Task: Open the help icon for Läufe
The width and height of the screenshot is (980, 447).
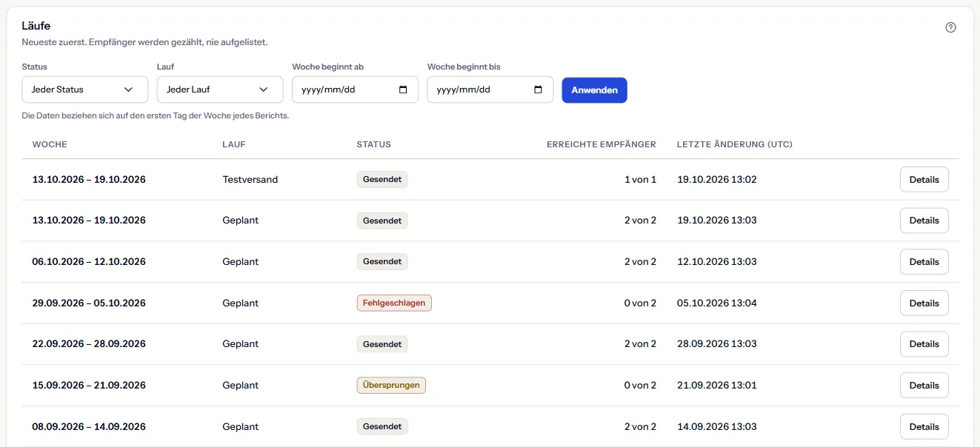Action: pos(951,27)
